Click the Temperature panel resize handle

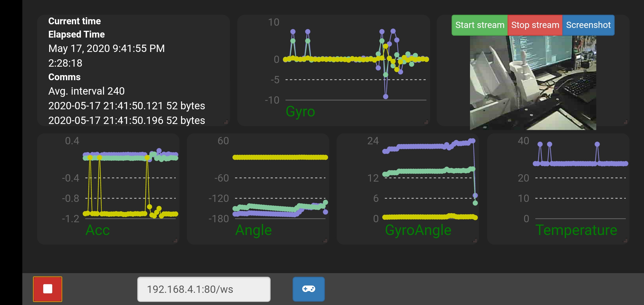(x=625, y=241)
